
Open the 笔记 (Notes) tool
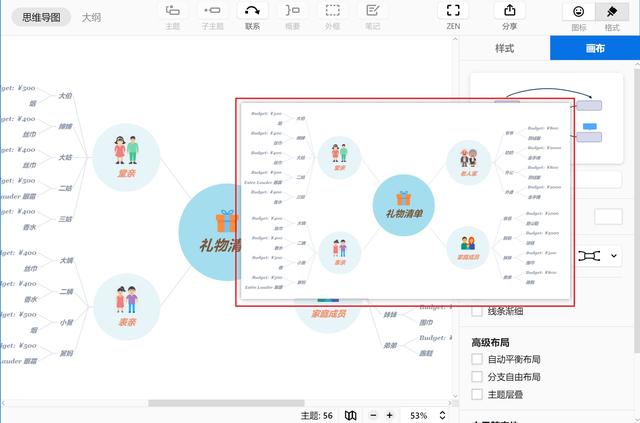(372, 16)
